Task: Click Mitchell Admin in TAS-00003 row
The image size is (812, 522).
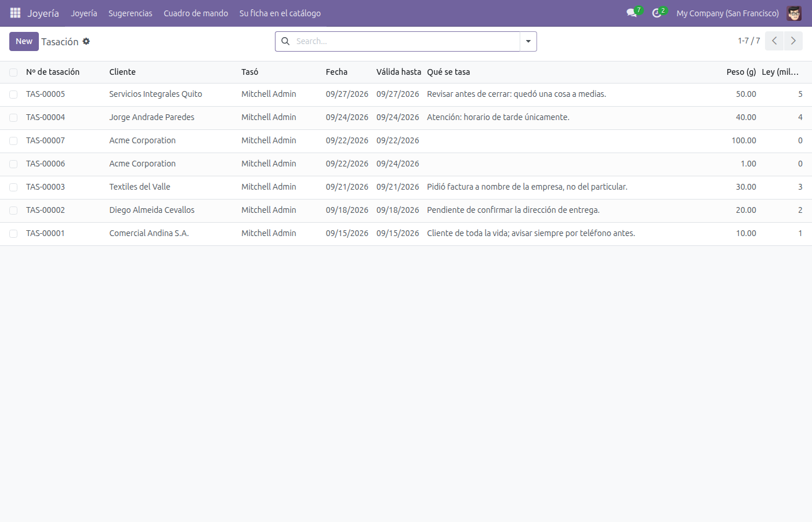Action: 269,187
